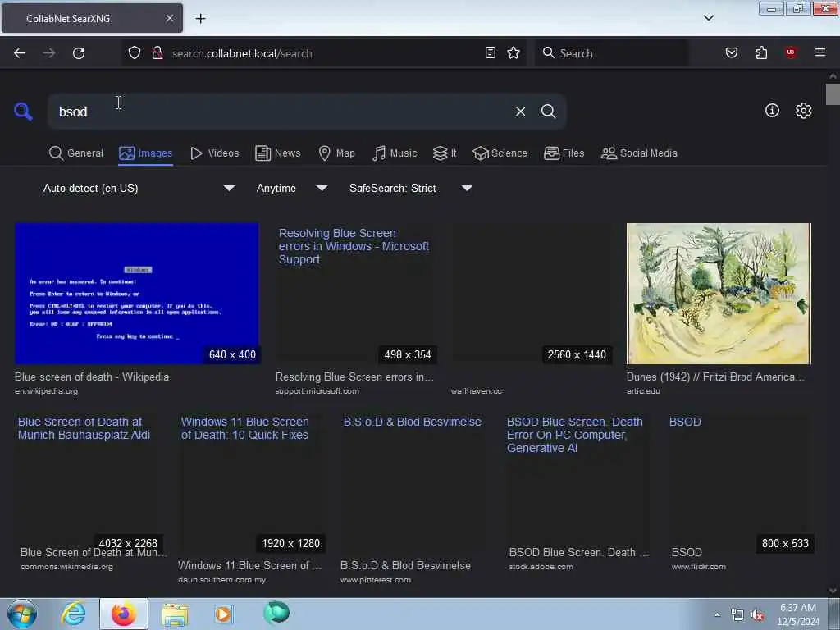View site security lock info
The image size is (840, 630).
point(157,53)
